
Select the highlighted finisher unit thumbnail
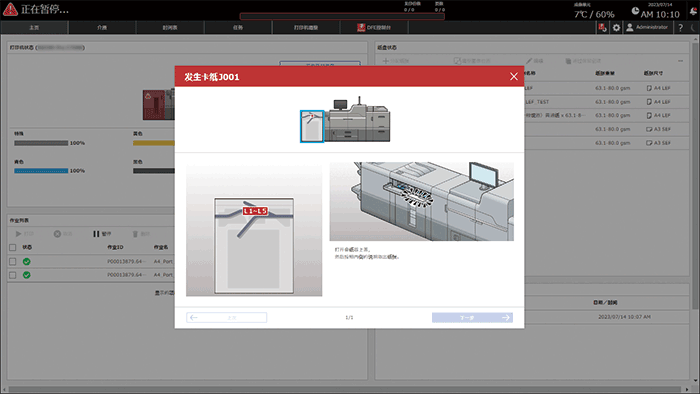(312, 126)
